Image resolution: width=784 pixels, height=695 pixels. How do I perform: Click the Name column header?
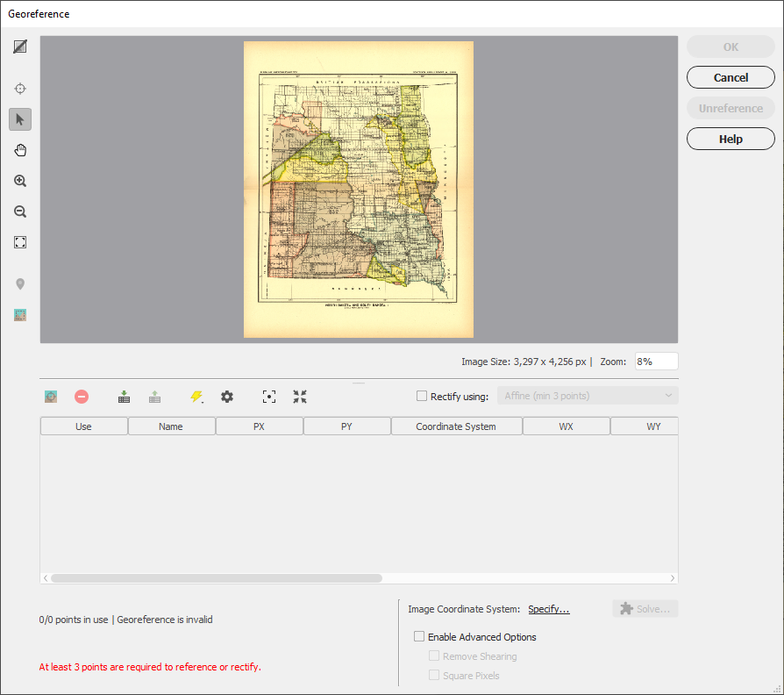(x=171, y=426)
